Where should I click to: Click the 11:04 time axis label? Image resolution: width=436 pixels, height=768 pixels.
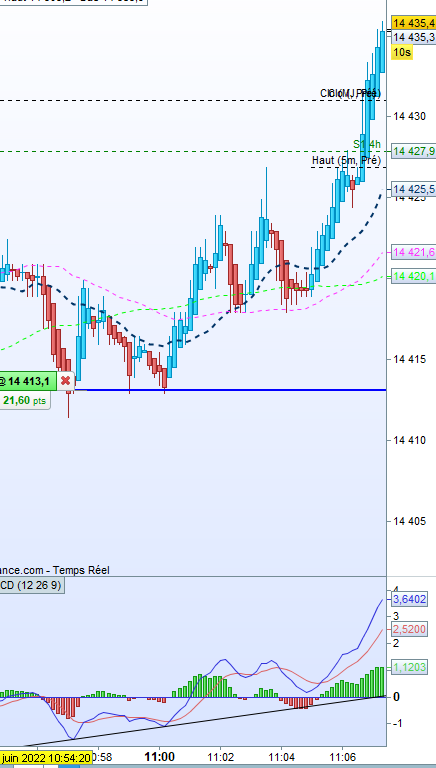pos(281,757)
